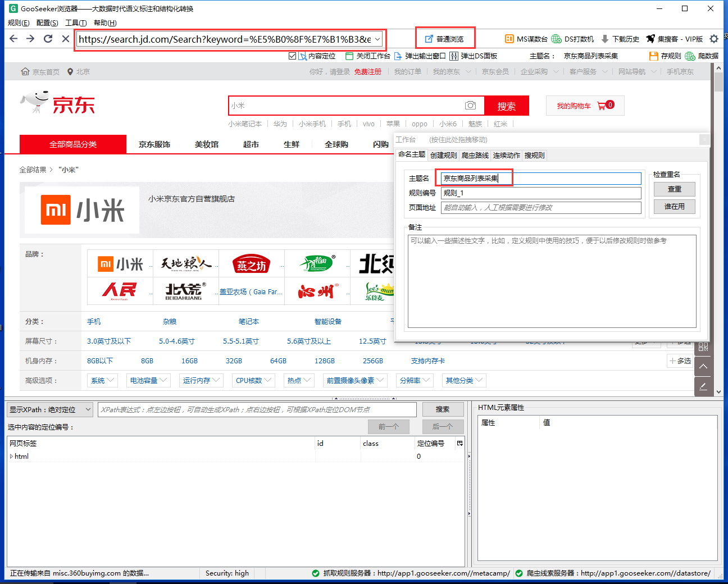Close the 工作台 floating panel
The image size is (728, 584).
[x=704, y=139]
